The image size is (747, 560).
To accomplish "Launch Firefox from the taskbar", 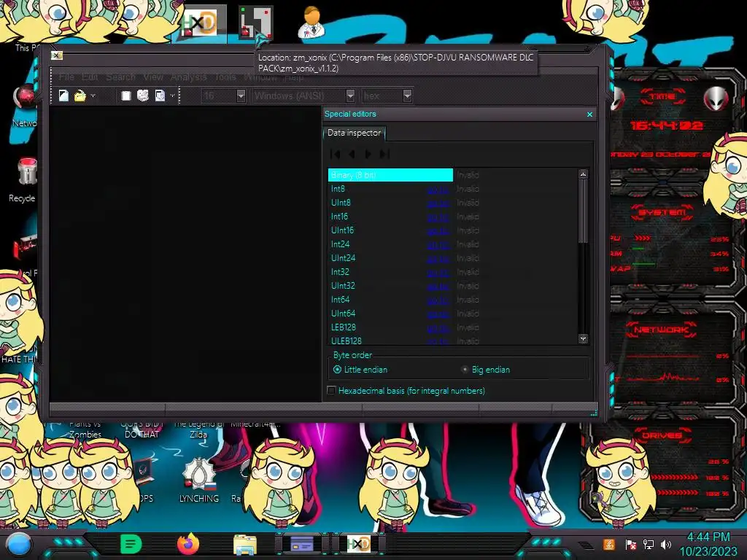I will click(x=187, y=544).
